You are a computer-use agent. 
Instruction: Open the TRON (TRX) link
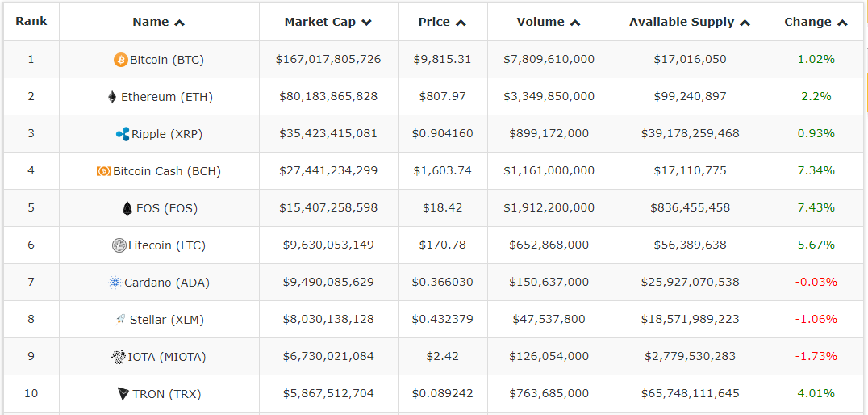[x=167, y=394]
